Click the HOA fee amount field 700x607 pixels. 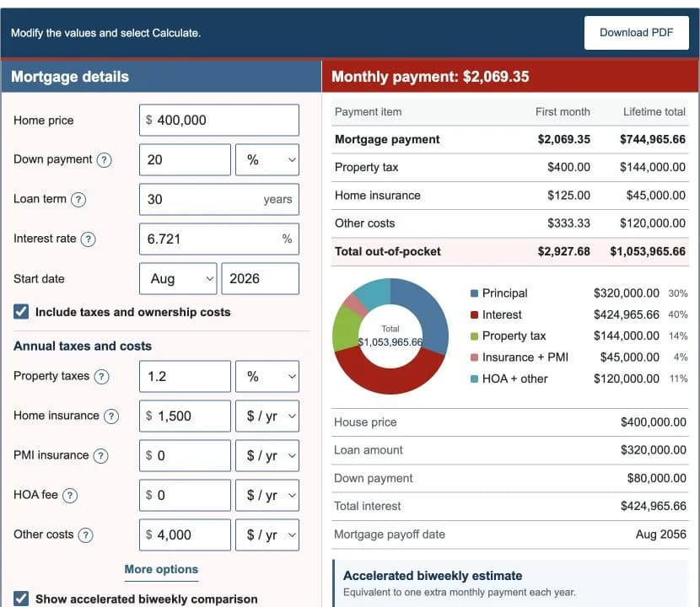point(185,496)
